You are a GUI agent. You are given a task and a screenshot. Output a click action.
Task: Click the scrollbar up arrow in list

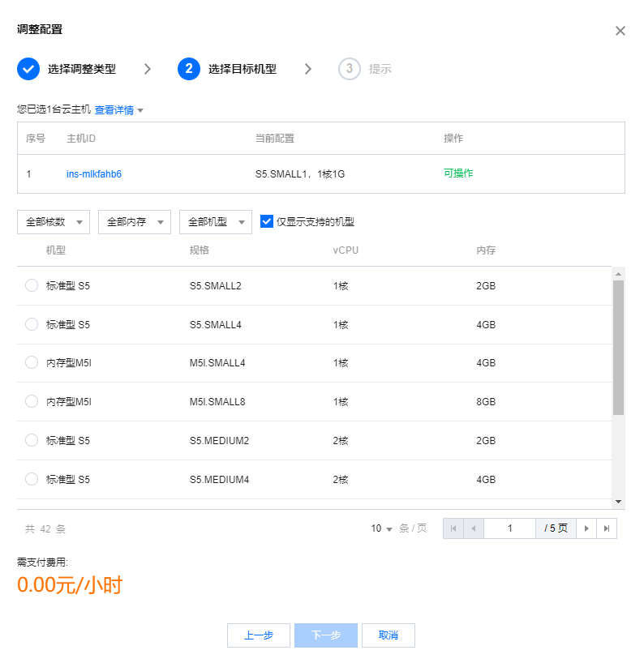tap(618, 273)
